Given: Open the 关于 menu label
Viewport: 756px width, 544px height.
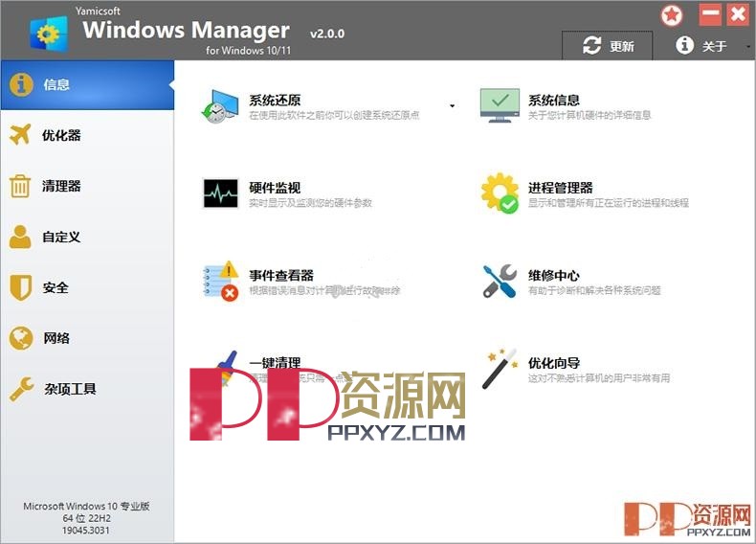Looking at the screenshot, I should 714,46.
